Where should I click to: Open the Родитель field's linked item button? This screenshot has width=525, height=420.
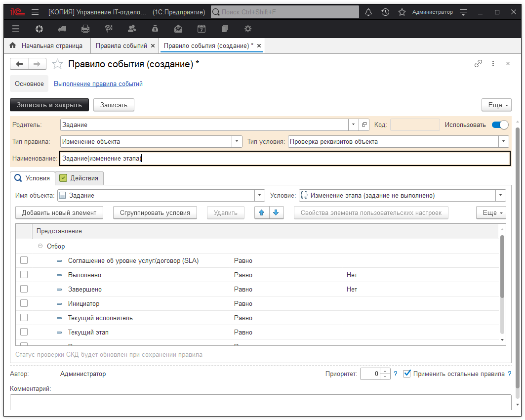pos(364,125)
